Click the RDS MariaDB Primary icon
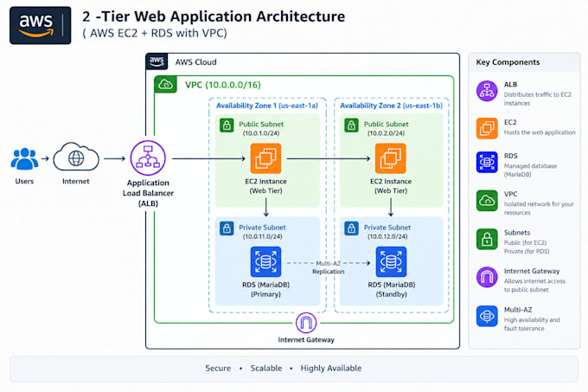Viewport: 588px width, 392px height. [x=265, y=261]
